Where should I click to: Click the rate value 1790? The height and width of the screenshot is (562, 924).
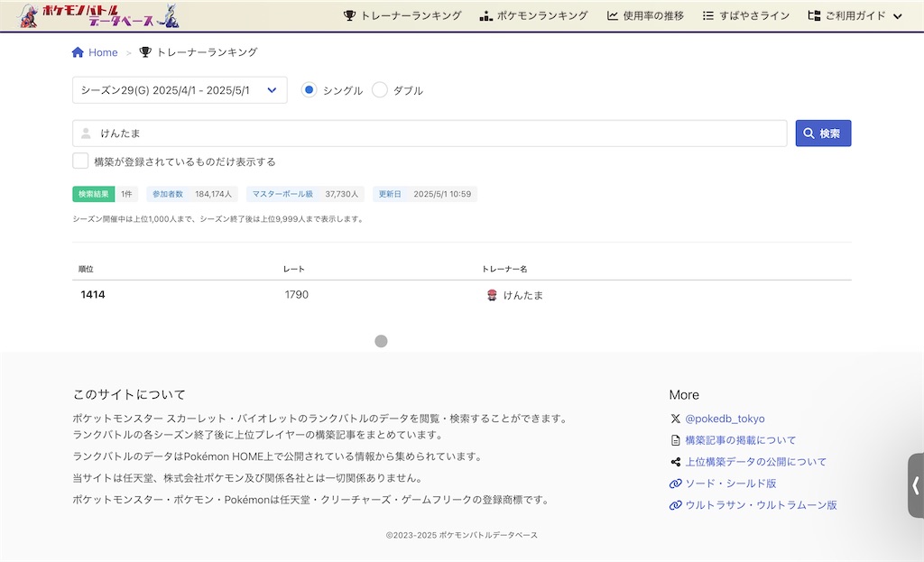296,295
